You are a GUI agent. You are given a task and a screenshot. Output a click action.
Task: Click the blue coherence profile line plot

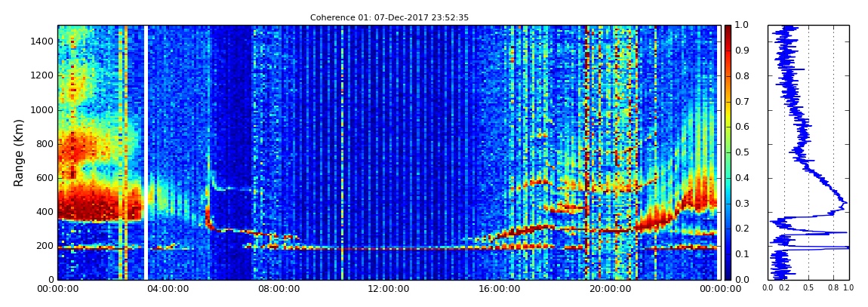[x=809, y=152]
